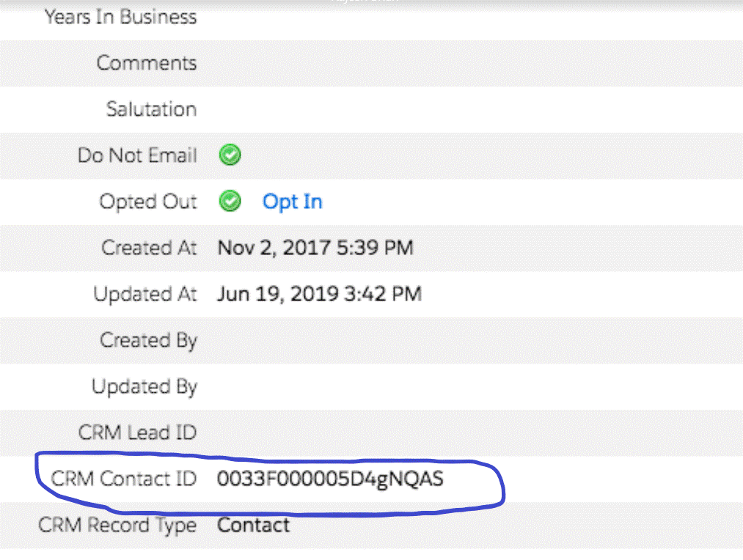Click the Do Not Email green checkmark icon
This screenshot has width=743, height=560.
[x=230, y=155]
